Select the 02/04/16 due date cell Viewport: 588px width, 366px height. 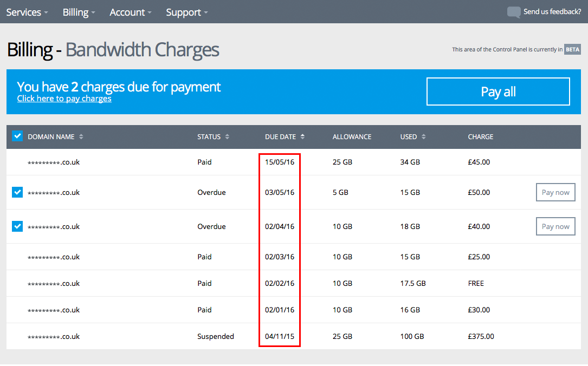click(x=280, y=227)
